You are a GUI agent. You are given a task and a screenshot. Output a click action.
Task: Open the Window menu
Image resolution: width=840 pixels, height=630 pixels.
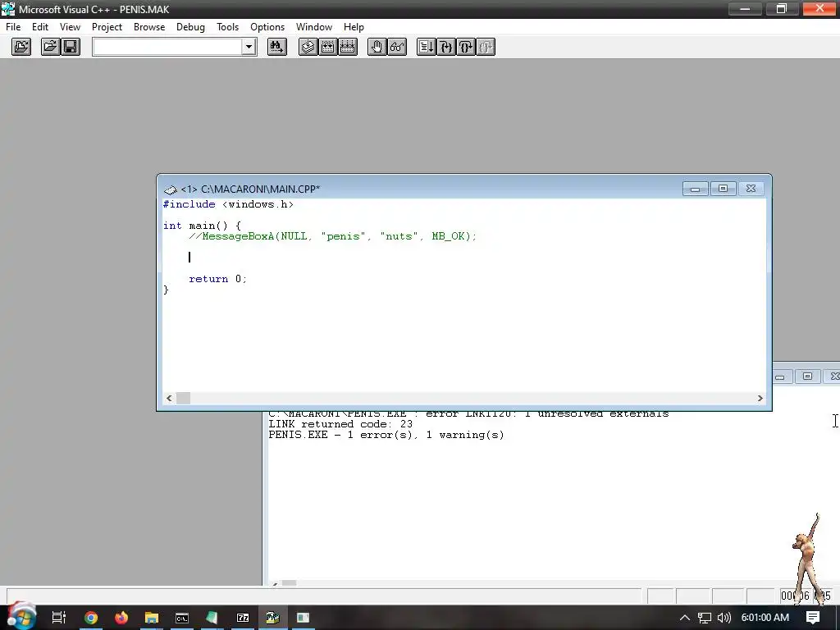[x=314, y=27]
